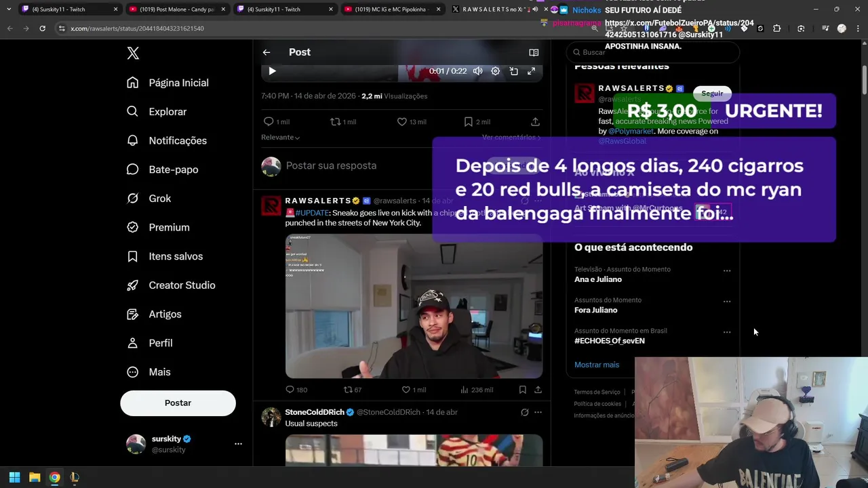Open tab search dropdown in Chrome
This screenshot has height=488, width=868.
(x=8, y=9)
